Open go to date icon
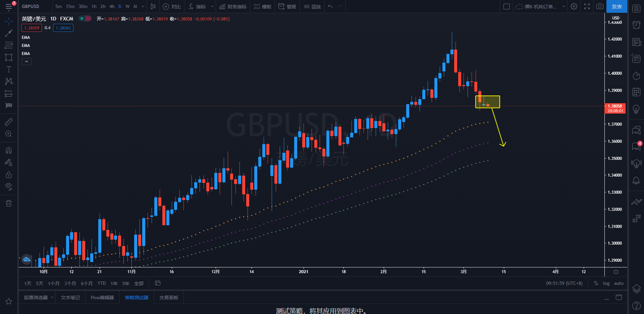 coord(157,284)
